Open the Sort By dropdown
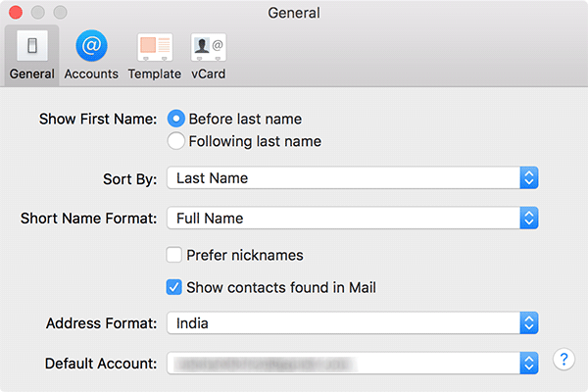 click(x=353, y=177)
